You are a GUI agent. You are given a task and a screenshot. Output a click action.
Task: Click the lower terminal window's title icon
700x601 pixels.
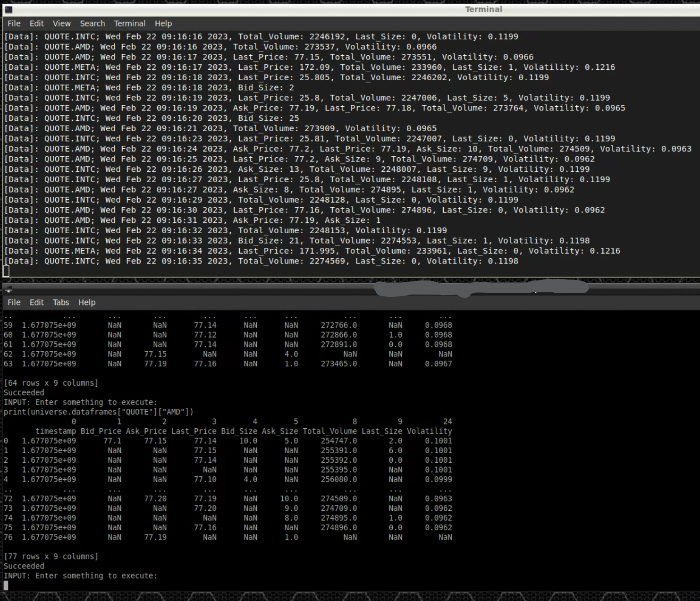8,289
